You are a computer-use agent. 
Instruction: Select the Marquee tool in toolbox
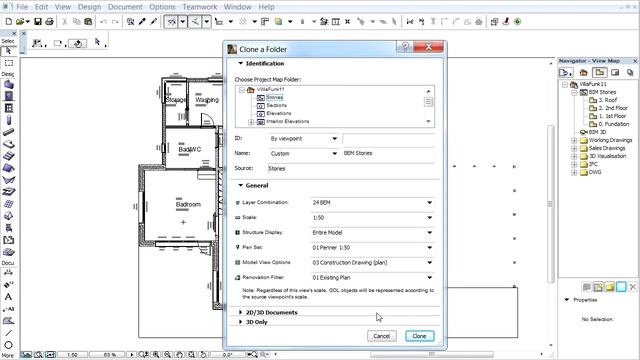coord(8,63)
